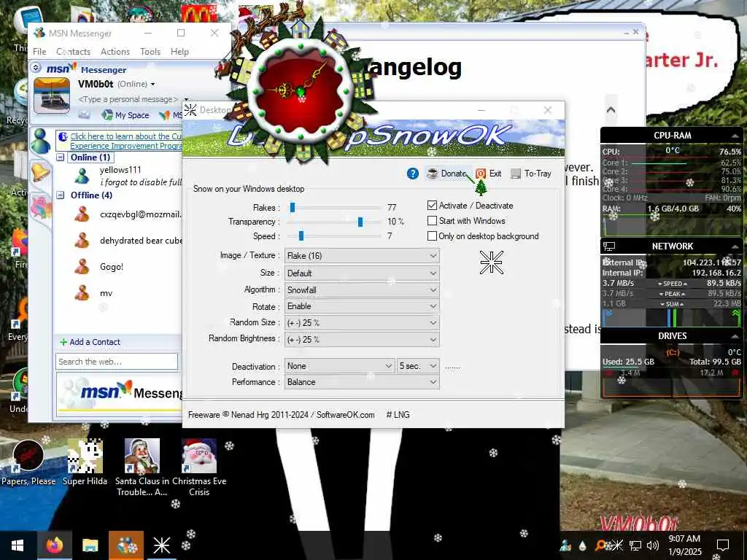
Task: Open the Tools menu in MSN Messenger
Action: [x=150, y=52]
